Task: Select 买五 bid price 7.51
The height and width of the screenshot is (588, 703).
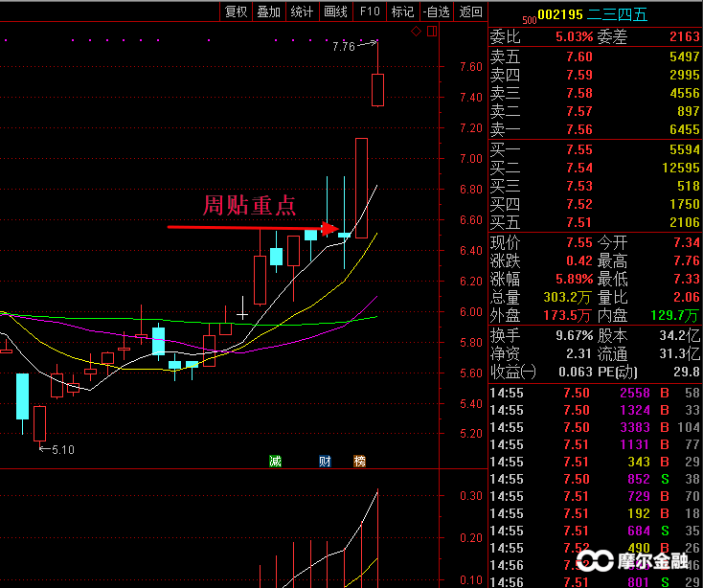Action: pyautogui.click(x=579, y=222)
